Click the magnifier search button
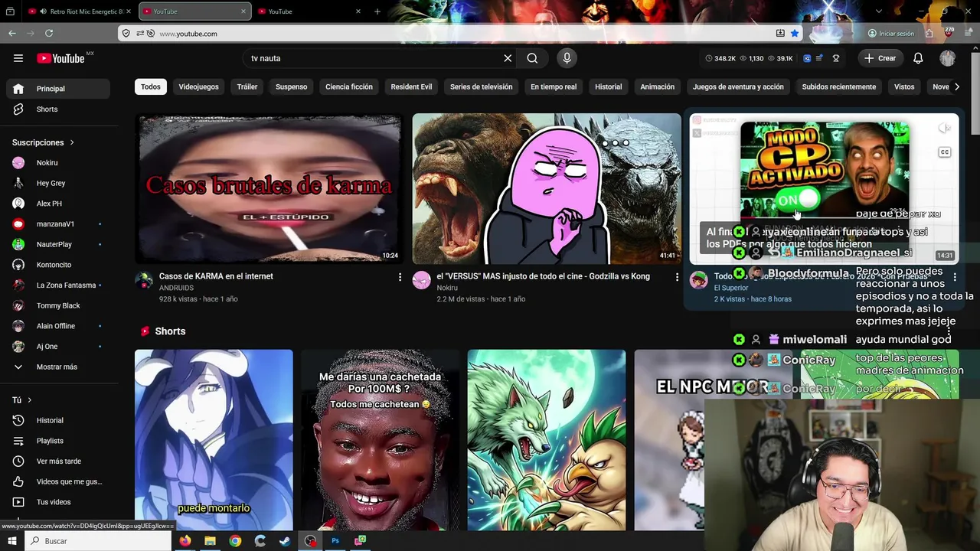The image size is (980, 551). click(532, 58)
